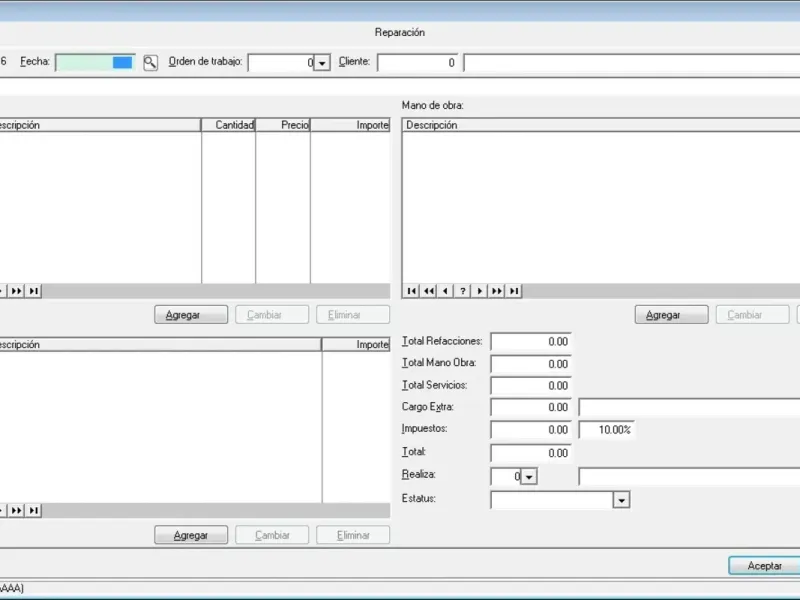The height and width of the screenshot is (600, 800).
Task: Page forward in the lower left services grid navigator
Action: [16, 510]
